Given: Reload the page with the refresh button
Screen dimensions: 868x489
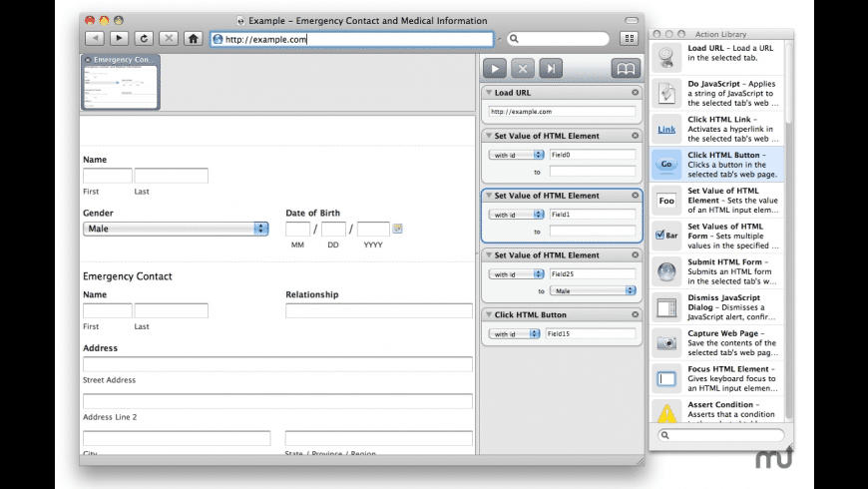Looking at the screenshot, I should (144, 38).
